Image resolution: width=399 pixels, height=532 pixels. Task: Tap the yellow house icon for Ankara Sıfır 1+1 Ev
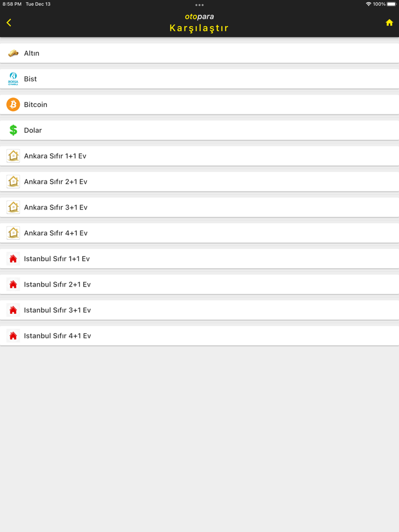pos(13,155)
